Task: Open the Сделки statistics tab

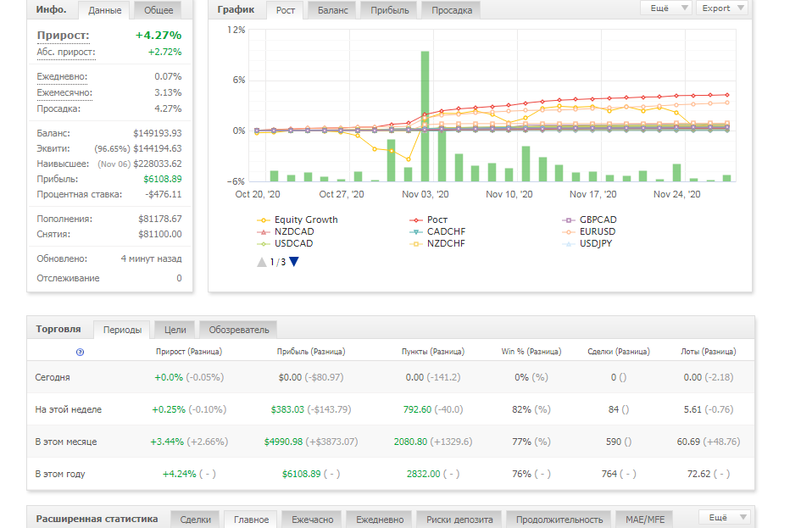Action: [x=195, y=520]
